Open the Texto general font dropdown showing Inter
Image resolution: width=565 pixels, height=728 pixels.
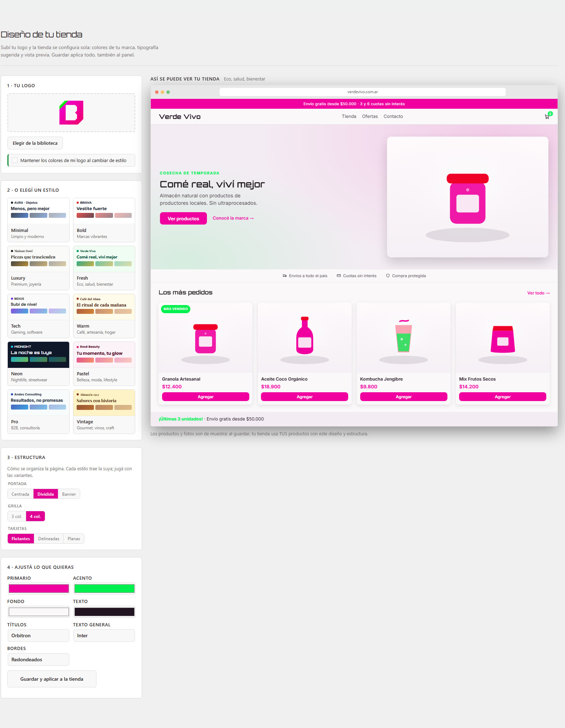click(x=104, y=635)
